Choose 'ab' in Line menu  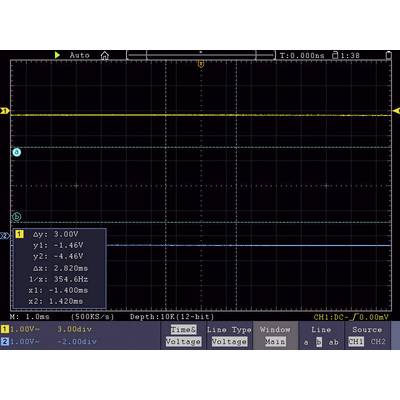[333, 342]
